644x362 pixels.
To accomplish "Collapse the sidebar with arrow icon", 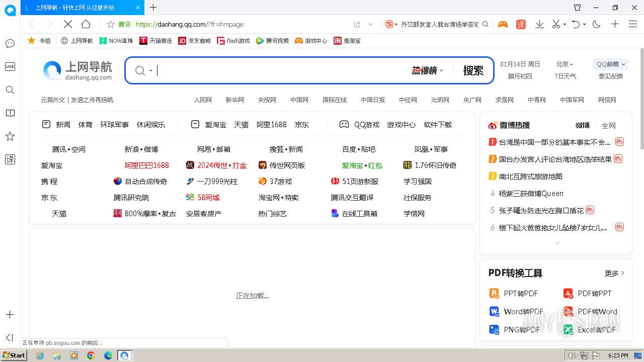I will tap(10, 337).
